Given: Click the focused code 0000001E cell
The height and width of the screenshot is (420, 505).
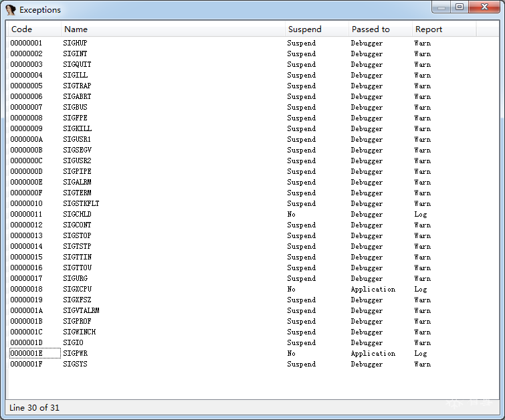Looking at the screenshot, I should point(35,353).
